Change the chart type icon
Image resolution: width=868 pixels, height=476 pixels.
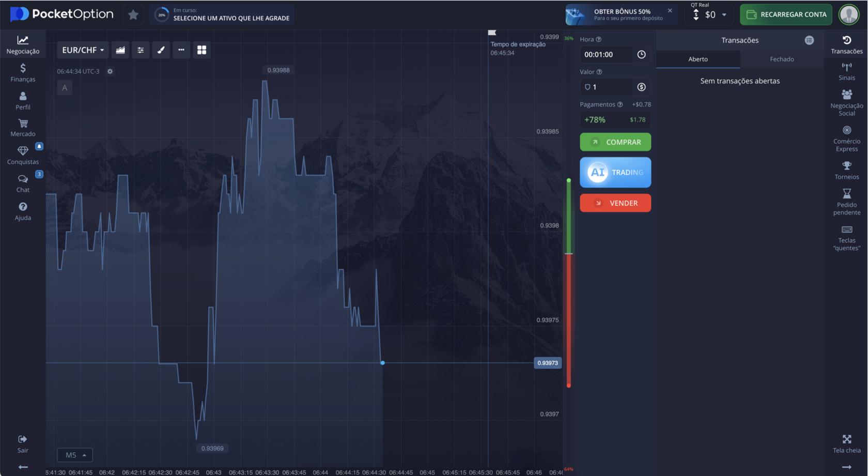(x=120, y=50)
